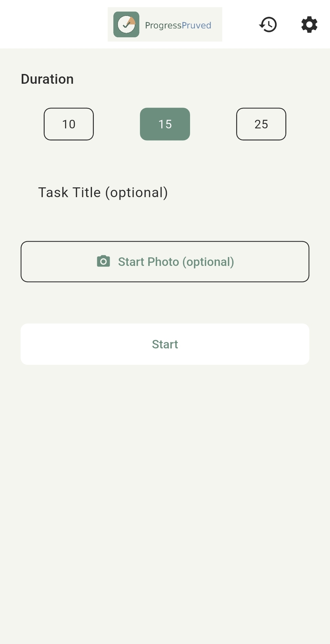Tap Start Photo (optional) button

[165, 262]
